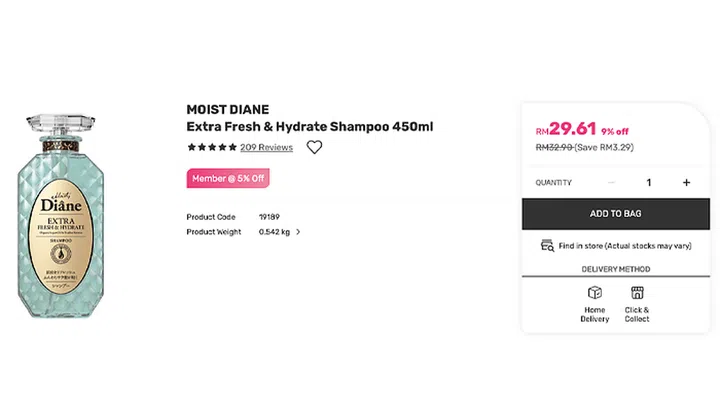
Task: Click the Member @ 5% Off badge
Action: (228, 179)
